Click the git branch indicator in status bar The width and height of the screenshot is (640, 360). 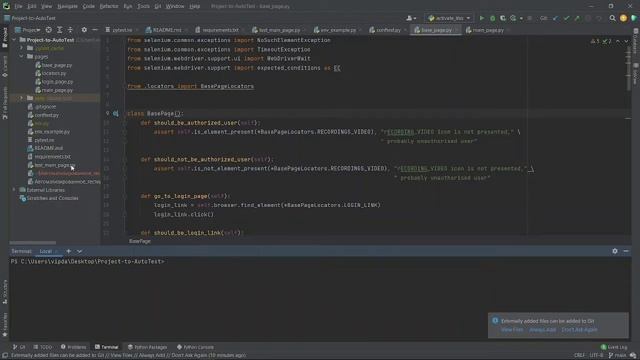tap(619, 355)
